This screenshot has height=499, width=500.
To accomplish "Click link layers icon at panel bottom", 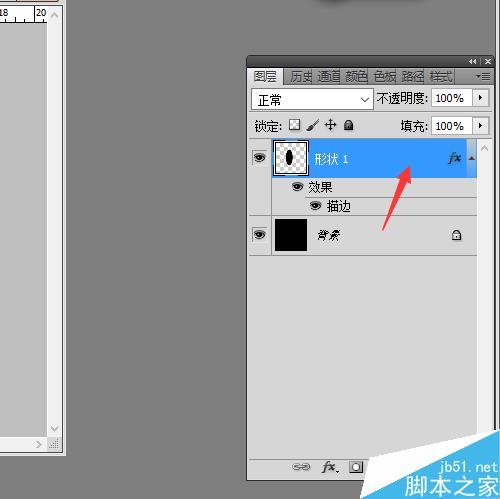I will click(x=301, y=467).
